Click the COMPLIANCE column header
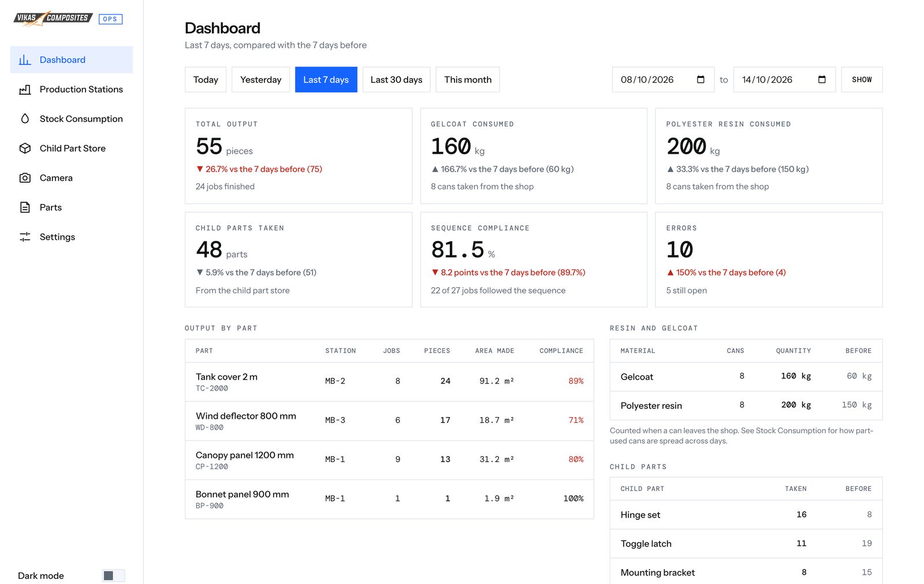Image resolution: width=924 pixels, height=584 pixels. pyautogui.click(x=561, y=351)
